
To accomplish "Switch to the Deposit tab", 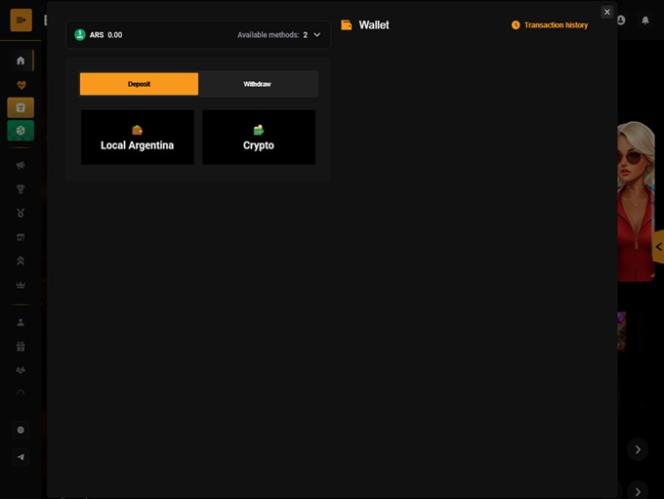I will click(139, 84).
